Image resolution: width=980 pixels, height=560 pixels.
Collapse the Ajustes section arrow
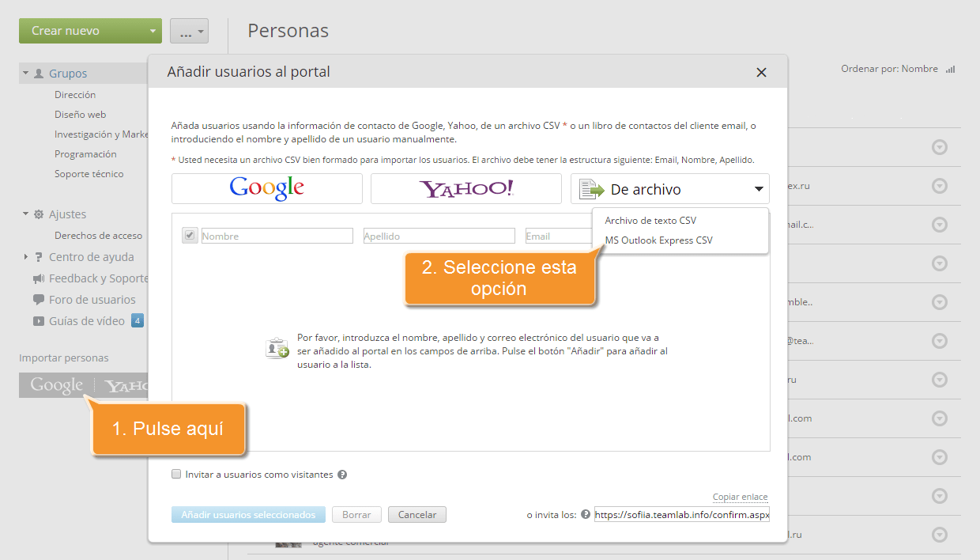[x=25, y=214]
